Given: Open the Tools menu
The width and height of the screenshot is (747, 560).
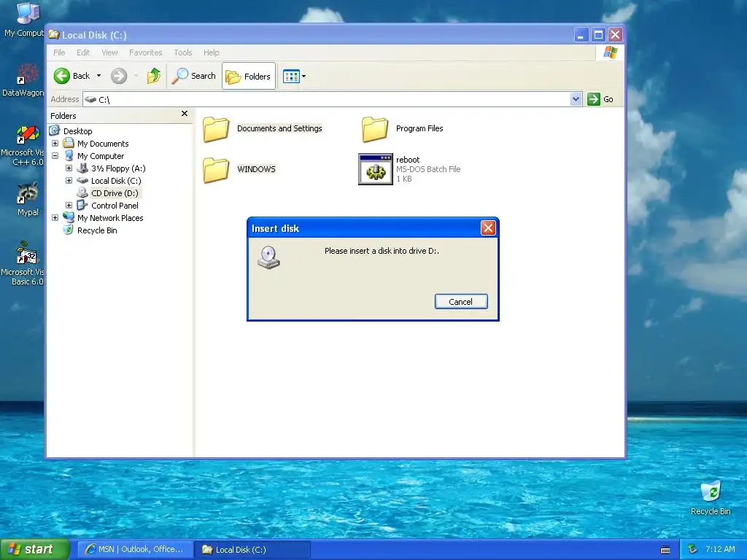Looking at the screenshot, I should [x=183, y=52].
